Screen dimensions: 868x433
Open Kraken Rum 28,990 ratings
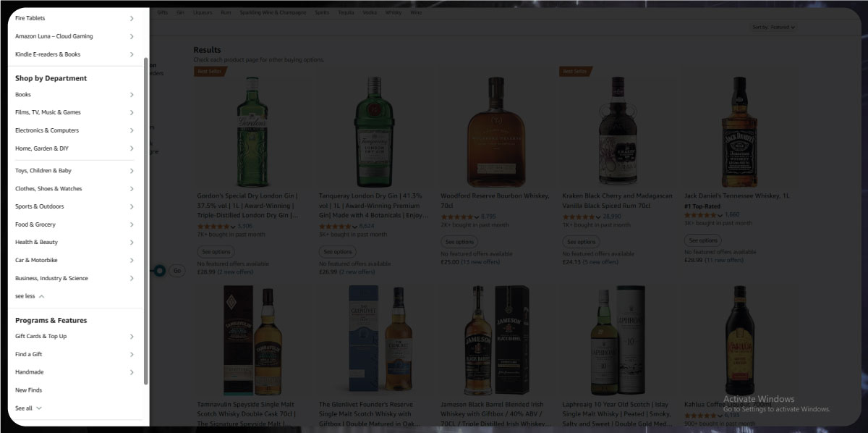coord(612,216)
